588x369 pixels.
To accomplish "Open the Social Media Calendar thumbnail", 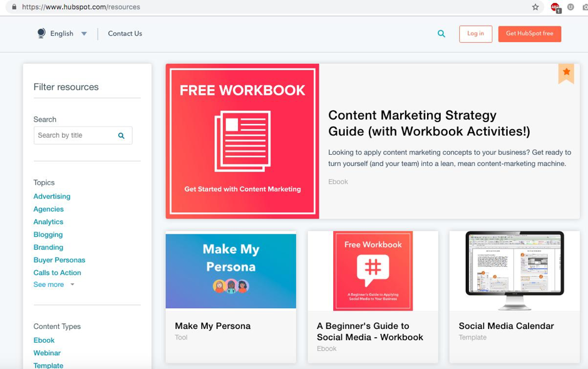I will 515,271.
